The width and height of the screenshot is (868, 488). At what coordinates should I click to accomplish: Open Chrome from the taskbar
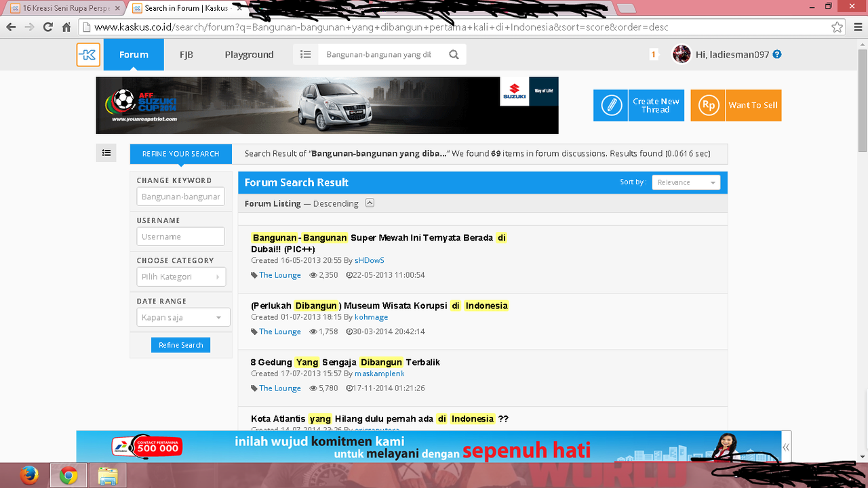point(68,476)
